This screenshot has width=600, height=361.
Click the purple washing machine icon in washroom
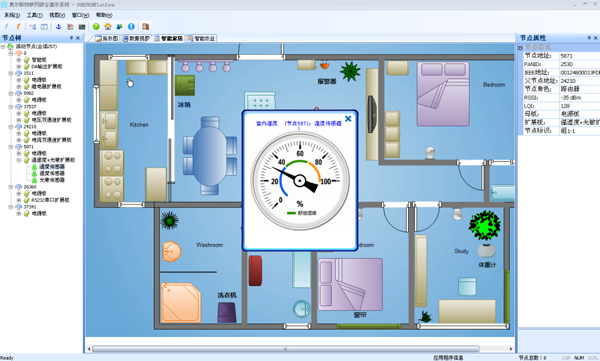point(227,312)
